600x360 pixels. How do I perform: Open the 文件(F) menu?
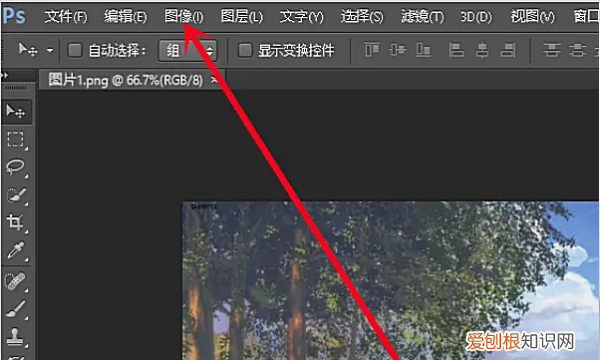pos(66,16)
